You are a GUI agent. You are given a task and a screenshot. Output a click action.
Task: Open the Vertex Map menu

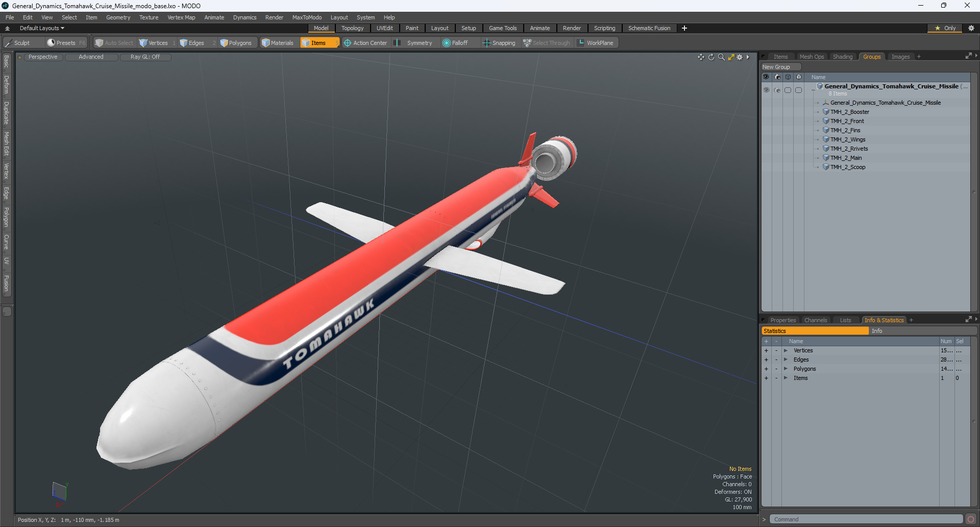pyautogui.click(x=181, y=17)
